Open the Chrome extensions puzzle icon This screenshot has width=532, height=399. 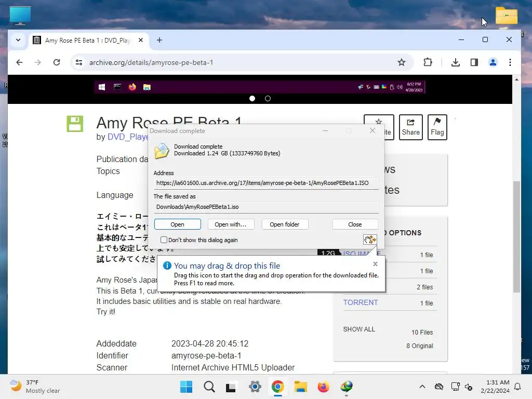(x=428, y=62)
